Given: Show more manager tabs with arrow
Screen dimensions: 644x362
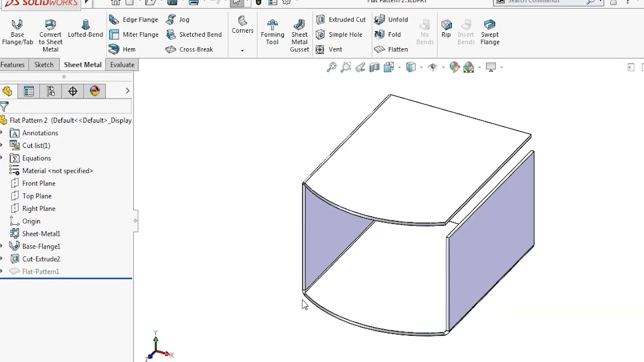Looking at the screenshot, I should [x=127, y=90].
